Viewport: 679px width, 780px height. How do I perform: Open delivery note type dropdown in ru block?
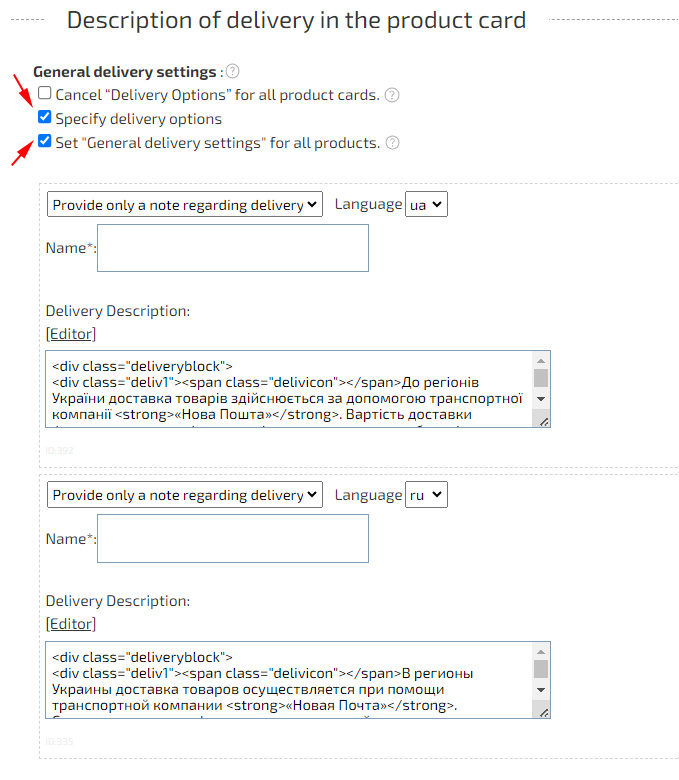pyautogui.click(x=185, y=495)
